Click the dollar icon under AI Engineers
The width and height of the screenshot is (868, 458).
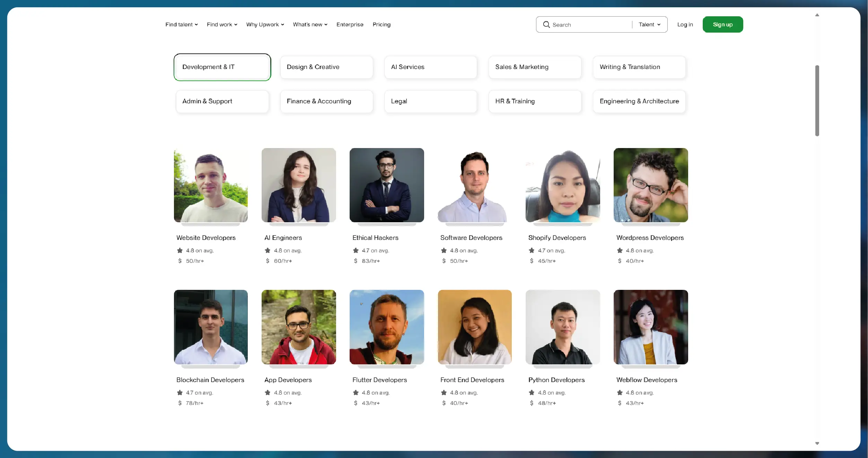pos(268,261)
